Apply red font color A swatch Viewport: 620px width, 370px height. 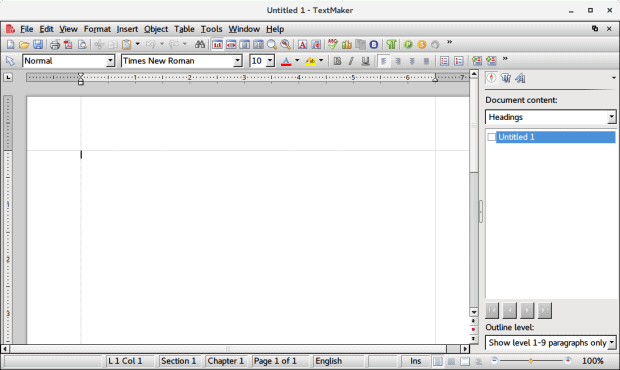[286, 61]
